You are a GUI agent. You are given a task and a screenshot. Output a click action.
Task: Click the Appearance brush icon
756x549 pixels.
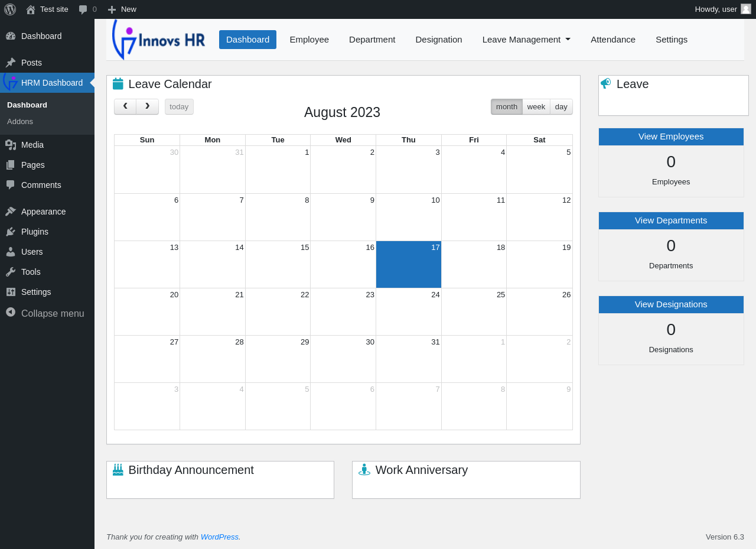11,212
